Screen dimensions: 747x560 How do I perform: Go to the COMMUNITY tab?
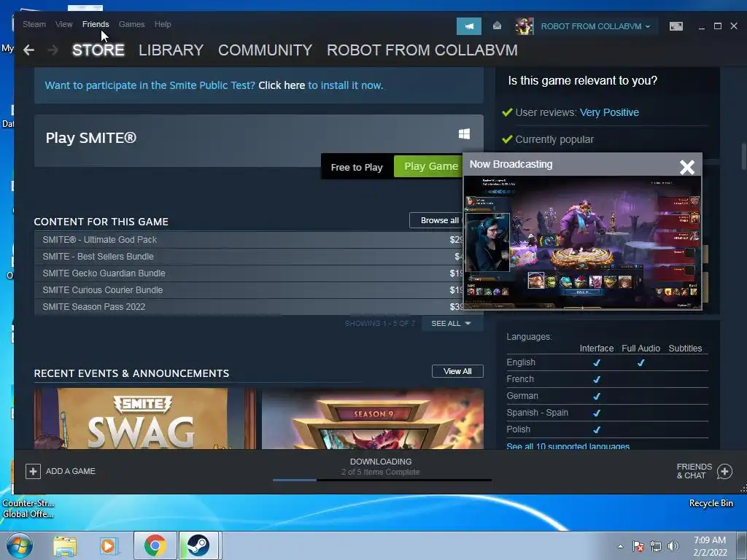(265, 50)
